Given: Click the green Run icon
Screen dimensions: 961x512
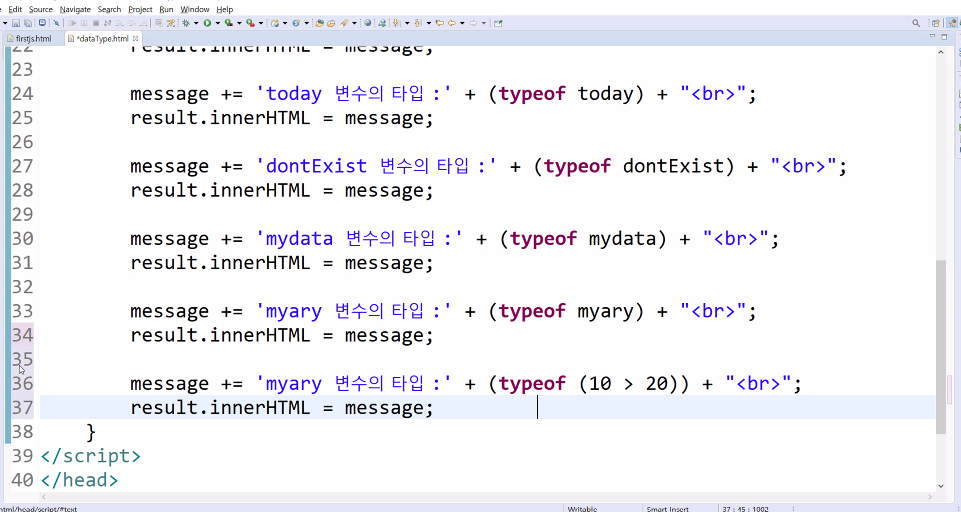Looking at the screenshot, I should point(207,23).
